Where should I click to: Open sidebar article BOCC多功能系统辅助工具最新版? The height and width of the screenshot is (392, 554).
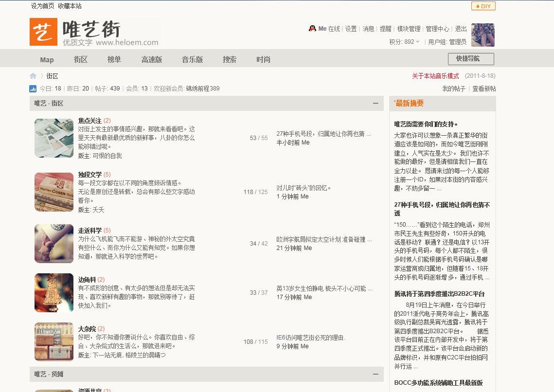pos(438,383)
